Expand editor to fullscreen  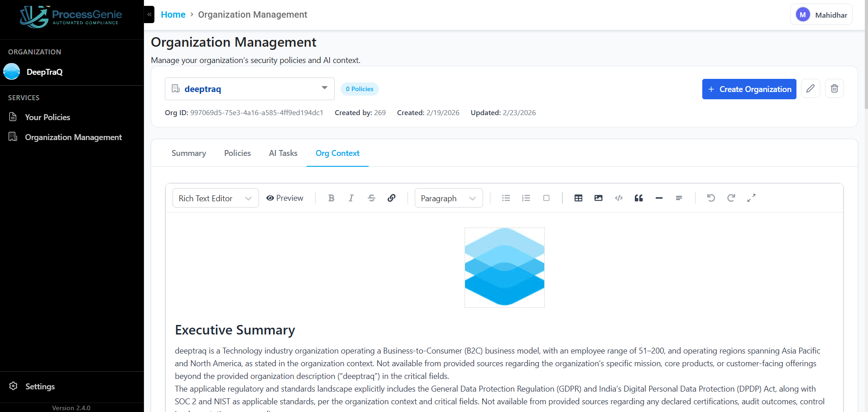751,198
